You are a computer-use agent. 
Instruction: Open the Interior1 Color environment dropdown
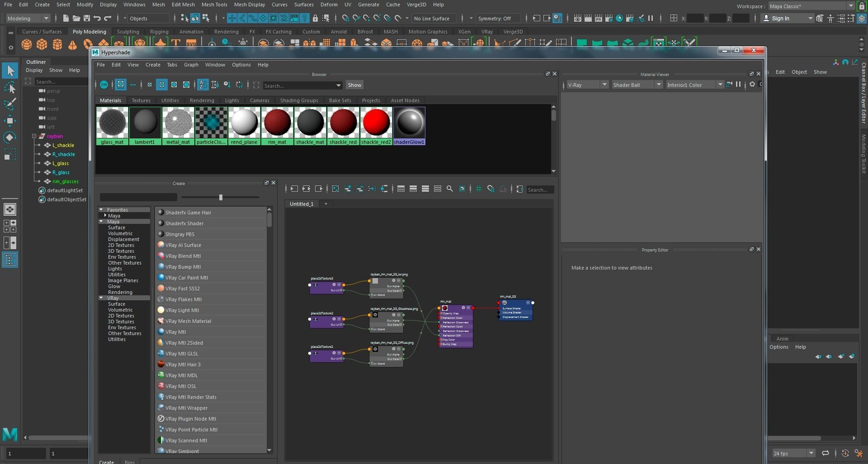click(695, 85)
